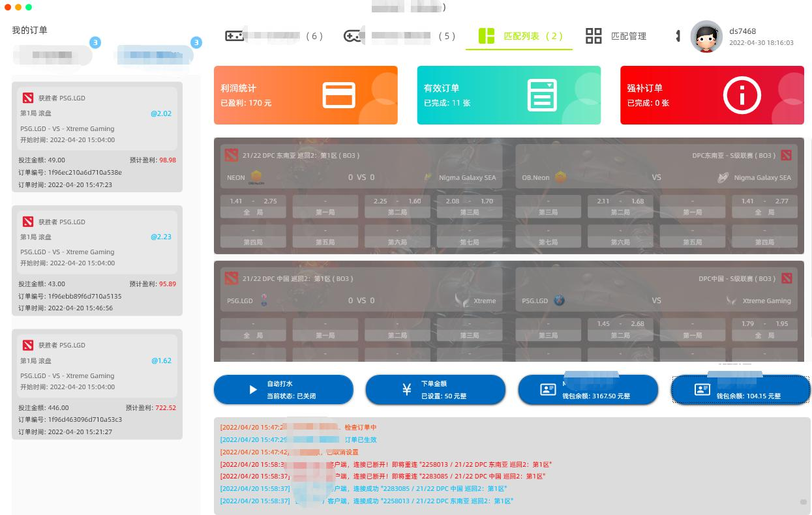The width and height of the screenshot is (812, 515).
Task: Select the 2.11 - 1.68 第二局 odds cell
Action: (620, 206)
